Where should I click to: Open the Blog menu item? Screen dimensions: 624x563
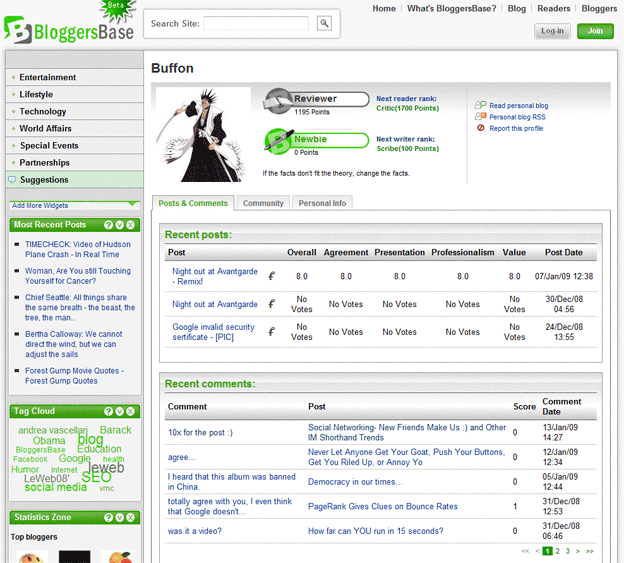click(517, 8)
